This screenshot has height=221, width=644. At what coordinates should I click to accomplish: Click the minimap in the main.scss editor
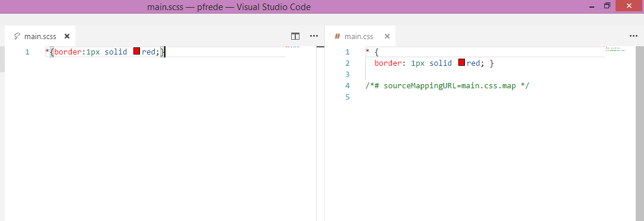click(x=292, y=47)
